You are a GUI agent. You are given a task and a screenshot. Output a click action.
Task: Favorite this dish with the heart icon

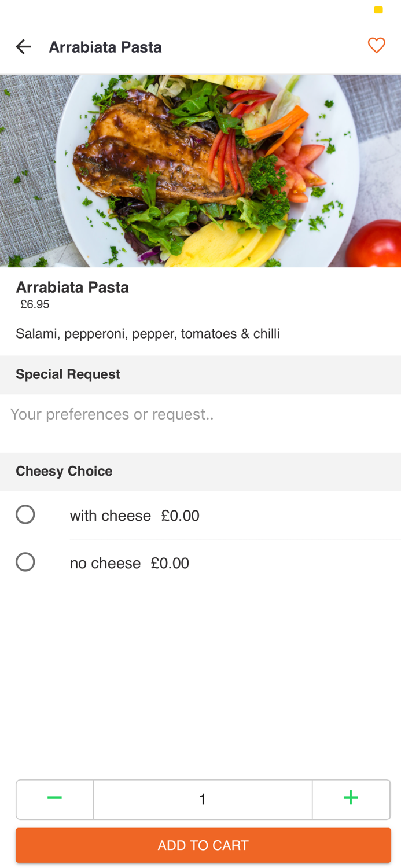pos(376,45)
